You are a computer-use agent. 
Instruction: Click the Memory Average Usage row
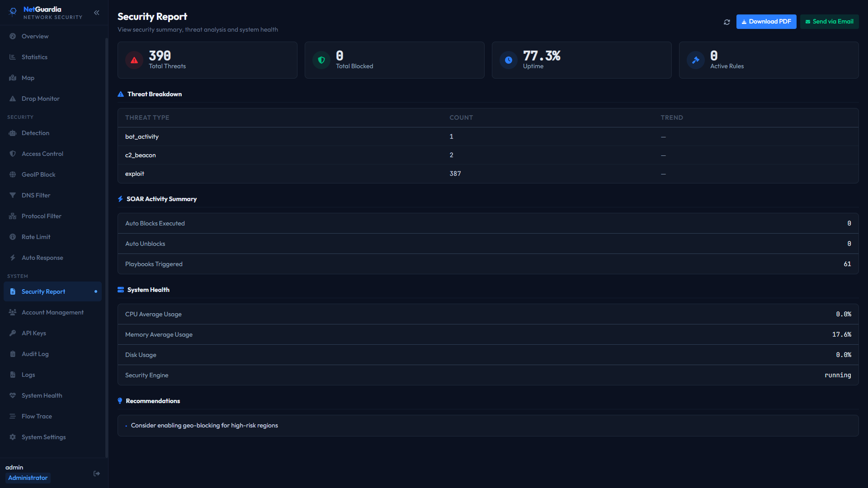click(488, 334)
